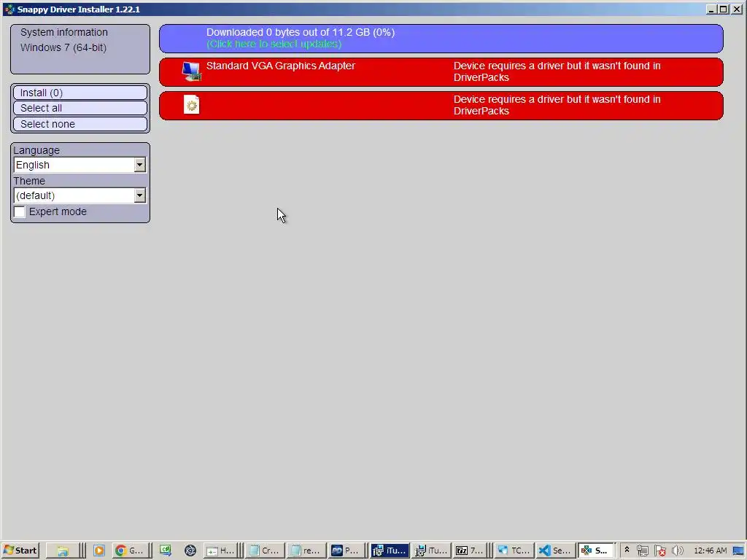Click the Windows 7 (64-bit) text
The height and width of the screenshot is (560, 747).
click(x=63, y=47)
